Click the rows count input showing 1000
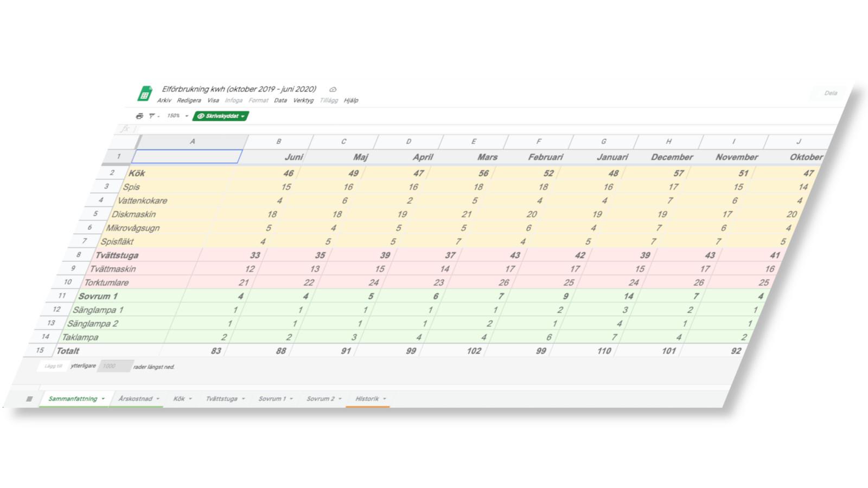The width and height of the screenshot is (868, 488). tap(114, 366)
